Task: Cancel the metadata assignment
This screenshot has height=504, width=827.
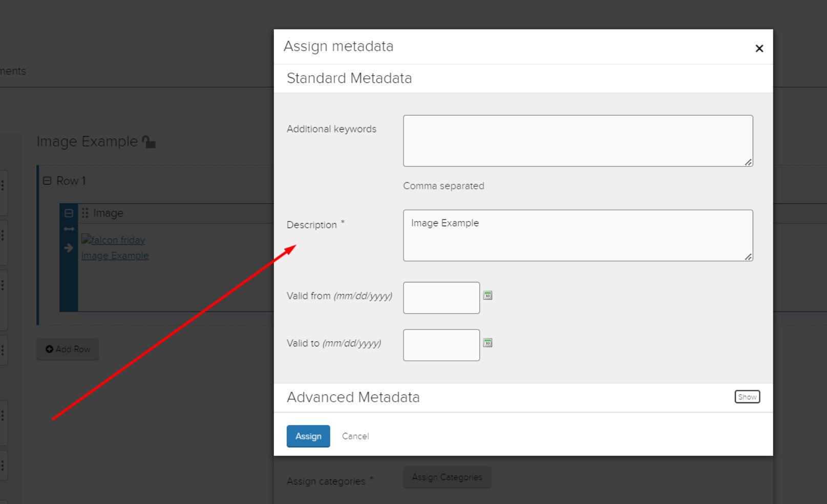Action: [x=355, y=436]
